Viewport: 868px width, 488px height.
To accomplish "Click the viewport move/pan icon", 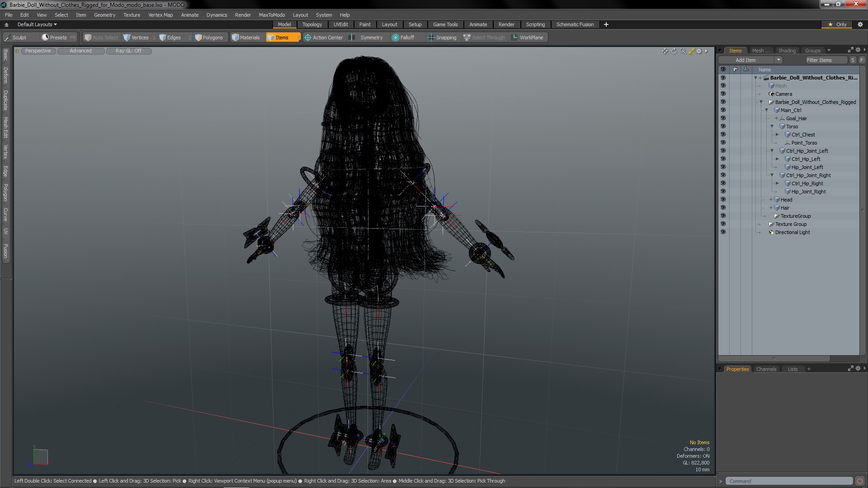I will click(x=665, y=51).
